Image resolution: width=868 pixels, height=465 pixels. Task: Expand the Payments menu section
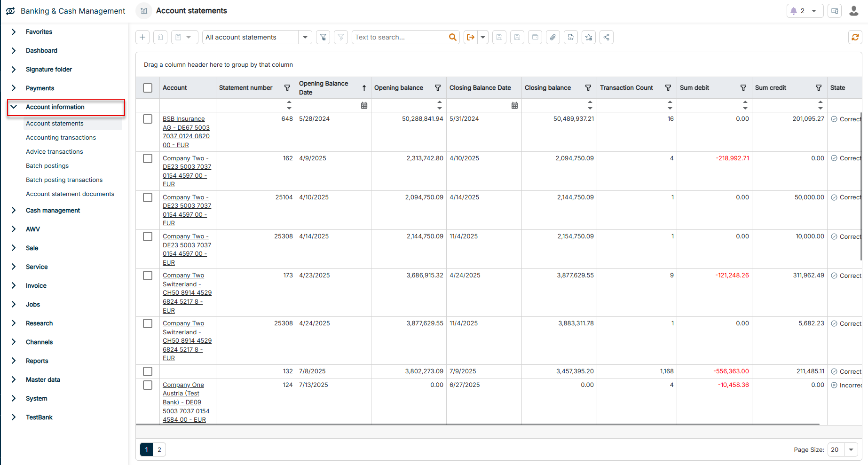(14, 88)
